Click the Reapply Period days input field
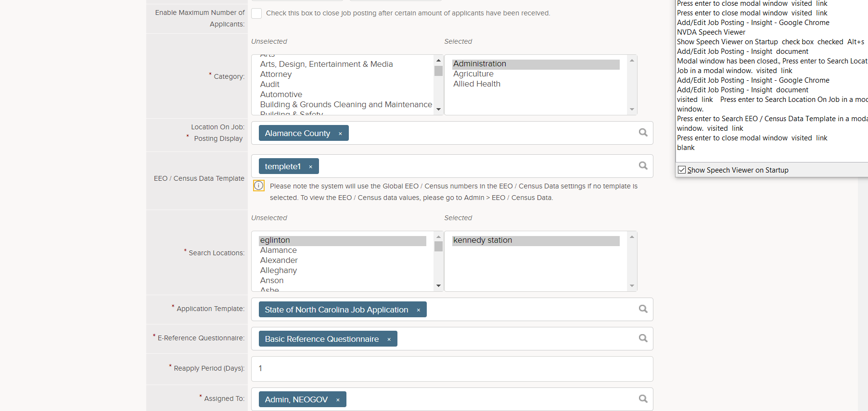 (451, 369)
